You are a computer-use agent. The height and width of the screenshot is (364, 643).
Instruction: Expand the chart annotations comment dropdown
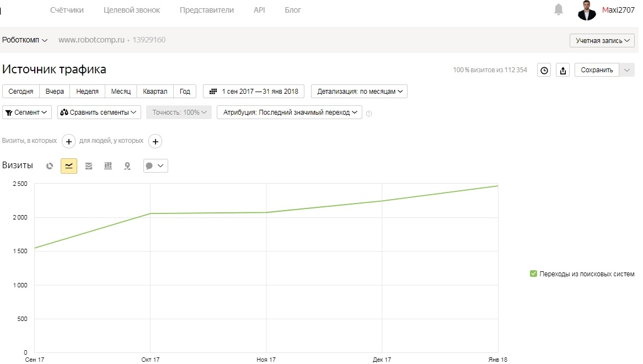[156, 165]
